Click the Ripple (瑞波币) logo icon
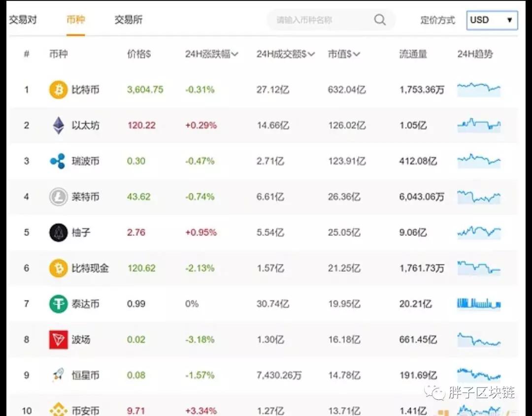Viewport: 532px width, 416px height. pos(58,161)
